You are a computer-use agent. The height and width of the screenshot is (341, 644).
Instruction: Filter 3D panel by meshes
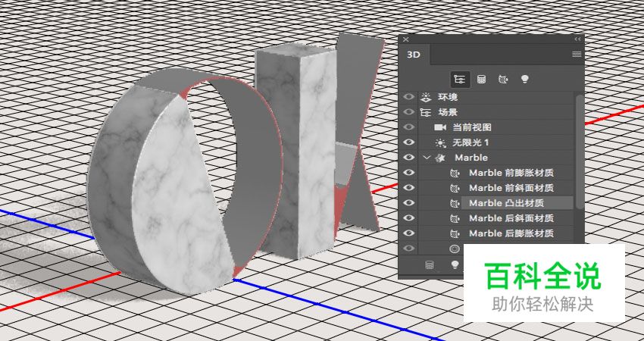pos(481,79)
